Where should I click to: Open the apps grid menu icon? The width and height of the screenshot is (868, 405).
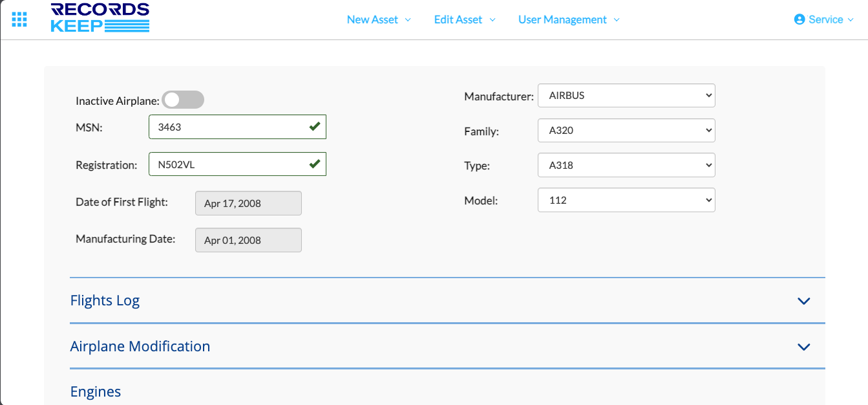click(x=19, y=19)
